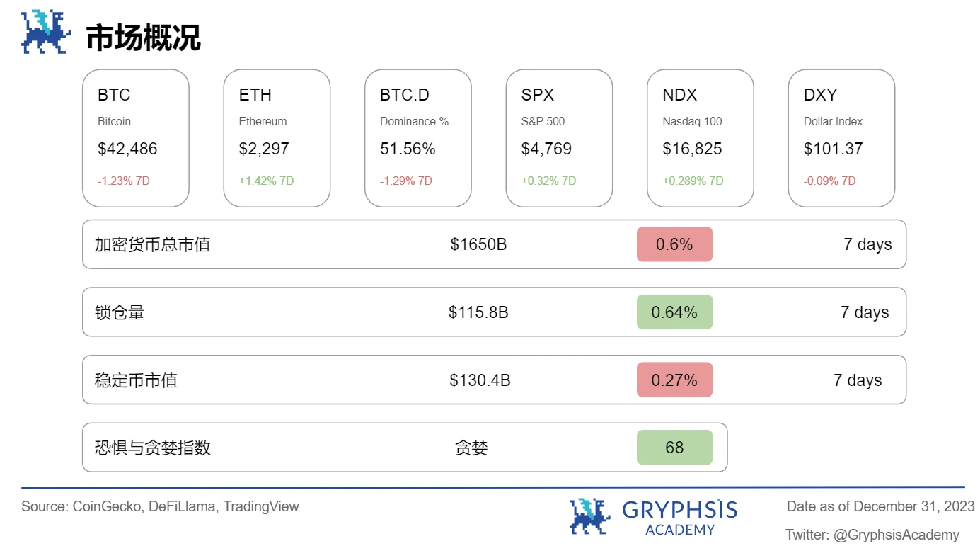The image size is (980, 546).
Task: Open the BTC.D Dominance card
Action: [x=417, y=138]
